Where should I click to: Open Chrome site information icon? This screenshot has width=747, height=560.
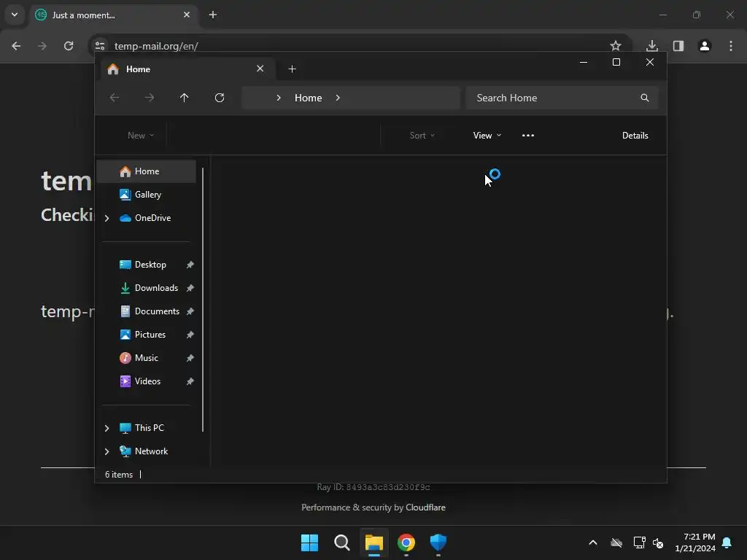tap(99, 46)
